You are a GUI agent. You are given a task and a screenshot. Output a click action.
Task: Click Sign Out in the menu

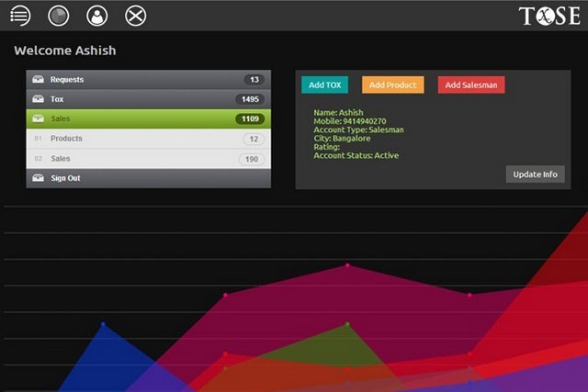(149, 178)
